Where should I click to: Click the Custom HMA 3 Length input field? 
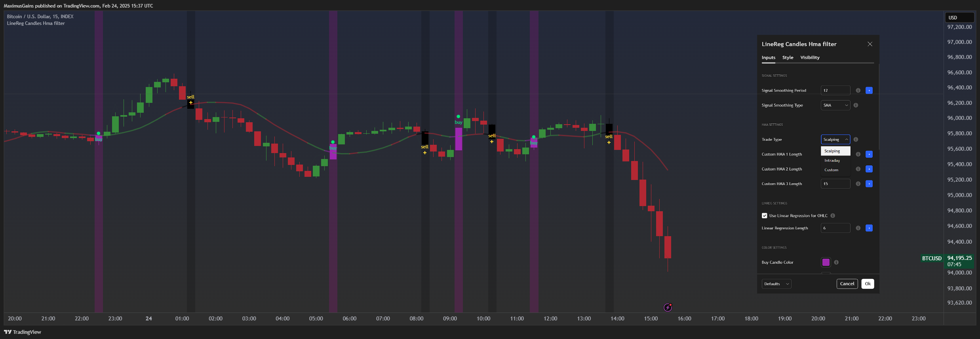click(x=835, y=184)
